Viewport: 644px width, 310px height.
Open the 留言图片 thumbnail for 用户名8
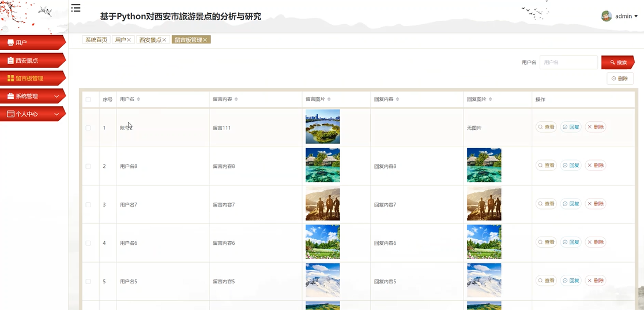point(323,165)
